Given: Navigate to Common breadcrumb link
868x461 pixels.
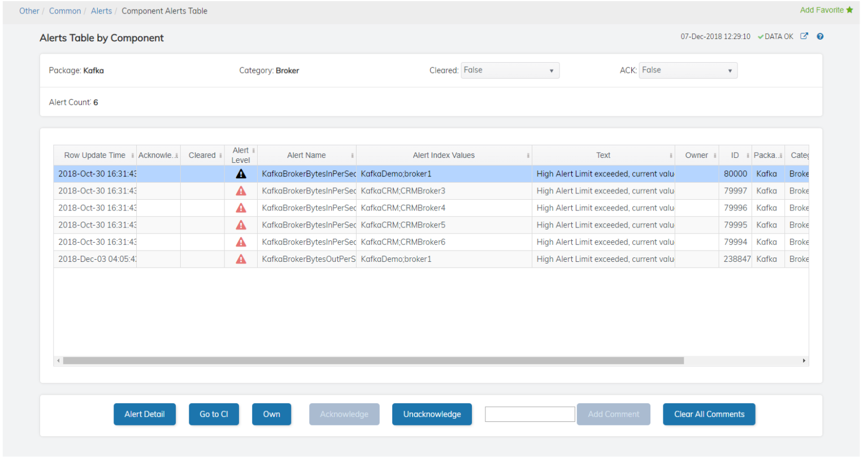Looking at the screenshot, I should (x=65, y=11).
